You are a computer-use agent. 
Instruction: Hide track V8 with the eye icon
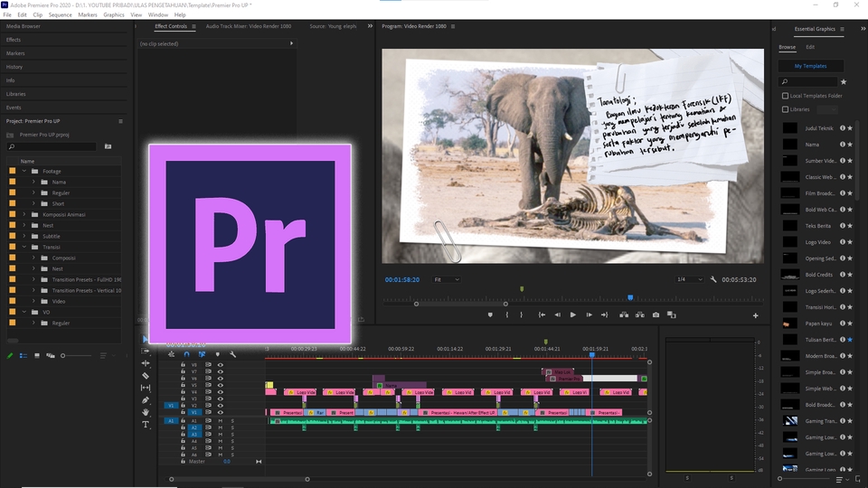click(221, 365)
